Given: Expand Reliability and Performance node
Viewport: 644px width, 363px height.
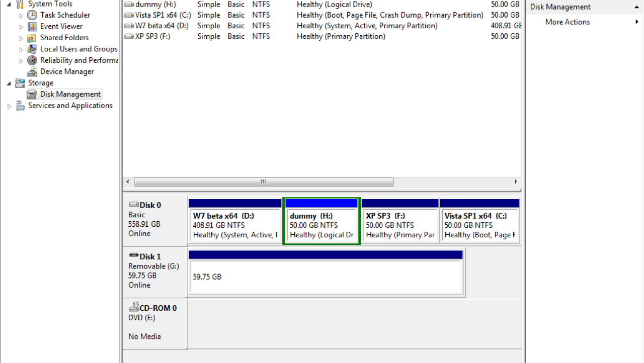Looking at the screenshot, I should (21, 61).
